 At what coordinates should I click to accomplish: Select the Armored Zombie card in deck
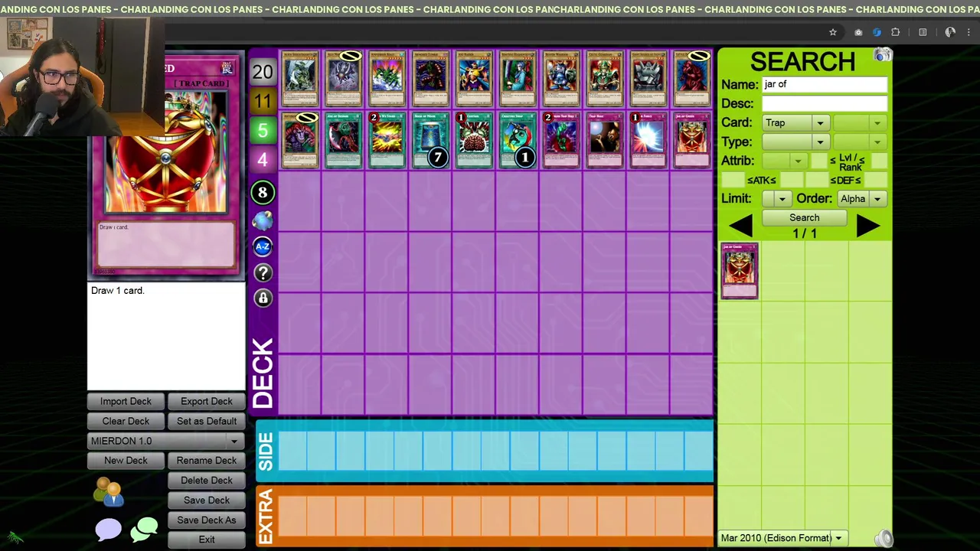click(430, 79)
